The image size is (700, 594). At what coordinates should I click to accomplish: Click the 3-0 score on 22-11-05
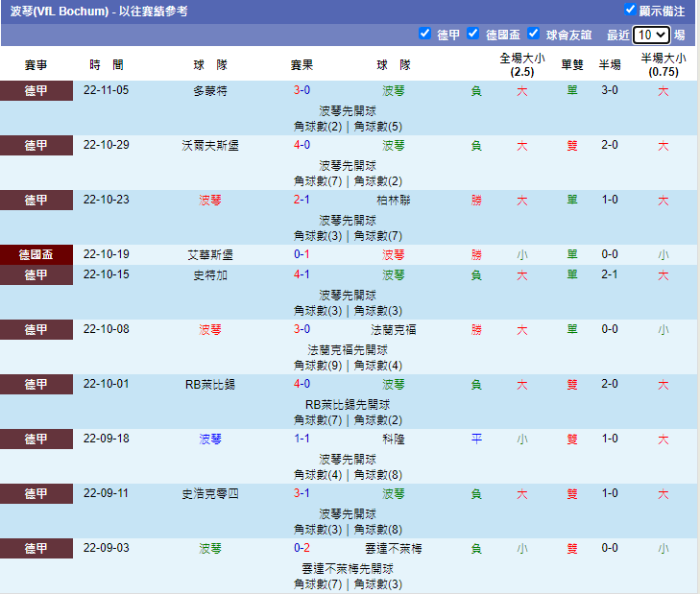(302, 90)
